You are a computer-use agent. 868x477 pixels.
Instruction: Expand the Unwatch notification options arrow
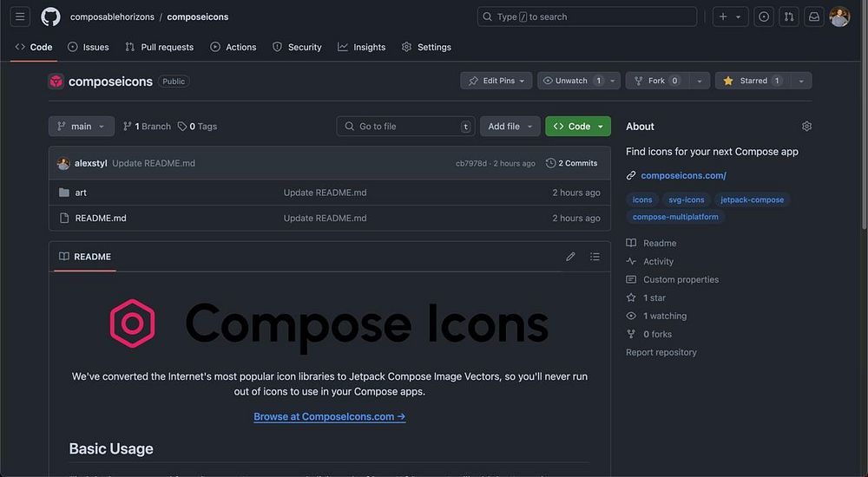[x=613, y=81]
